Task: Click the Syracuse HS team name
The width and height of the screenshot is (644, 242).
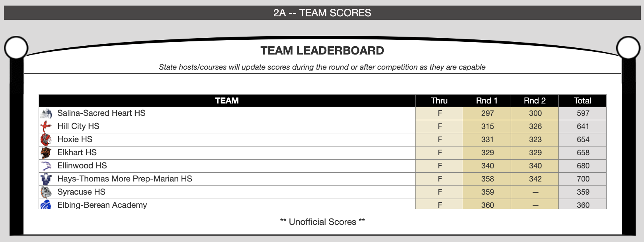Action: pos(81,192)
